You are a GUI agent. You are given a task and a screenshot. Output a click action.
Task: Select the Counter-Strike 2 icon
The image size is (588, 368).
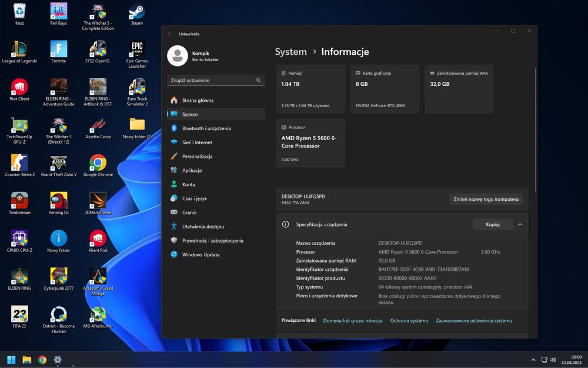click(19, 165)
